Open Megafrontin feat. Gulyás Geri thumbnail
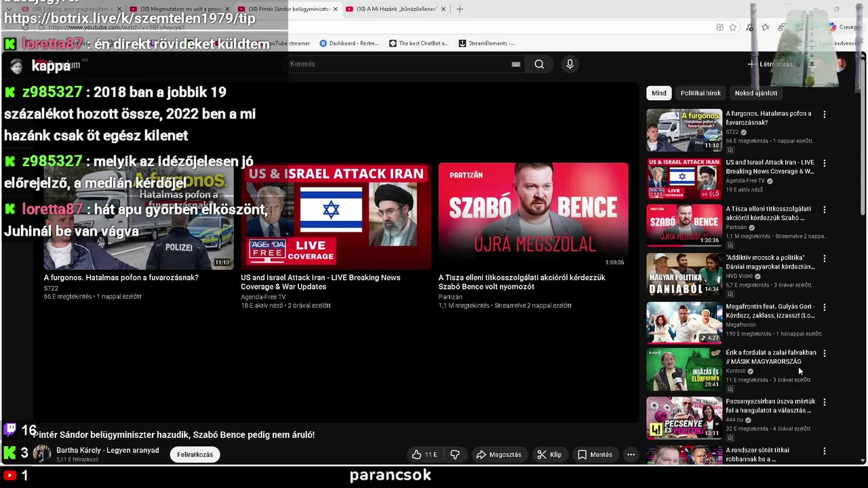Image resolution: width=868 pixels, height=488 pixels. [x=684, y=323]
